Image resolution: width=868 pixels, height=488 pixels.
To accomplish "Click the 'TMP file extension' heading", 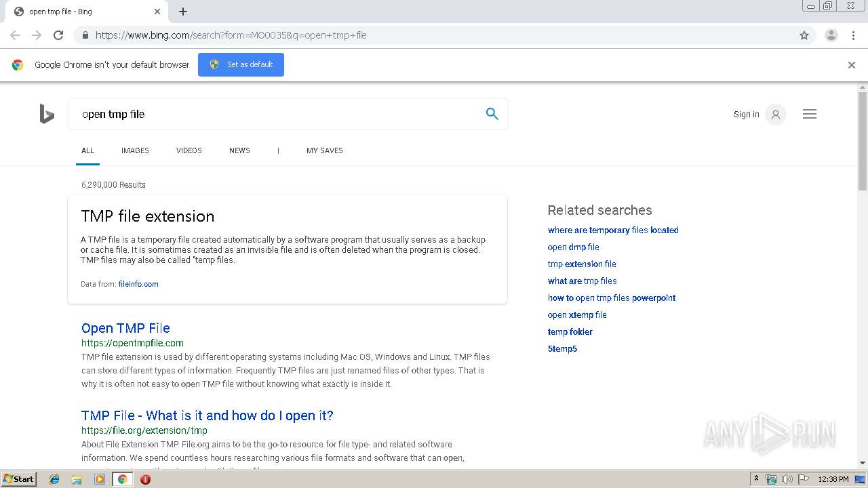I will pos(148,216).
